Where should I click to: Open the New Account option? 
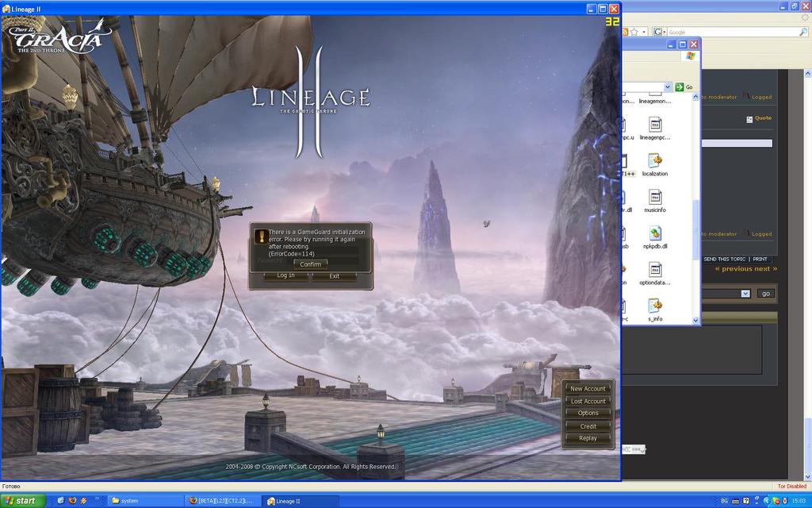click(588, 389)
